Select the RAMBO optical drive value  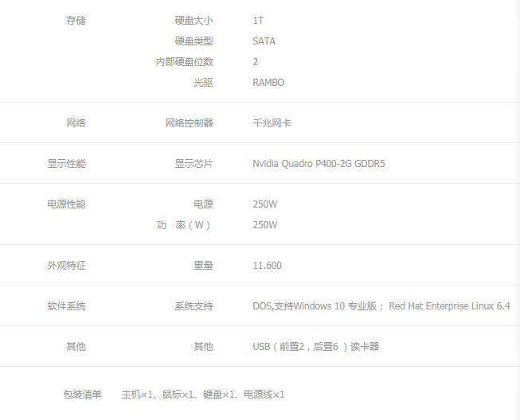pyautogui.click(x=268, y=83)
